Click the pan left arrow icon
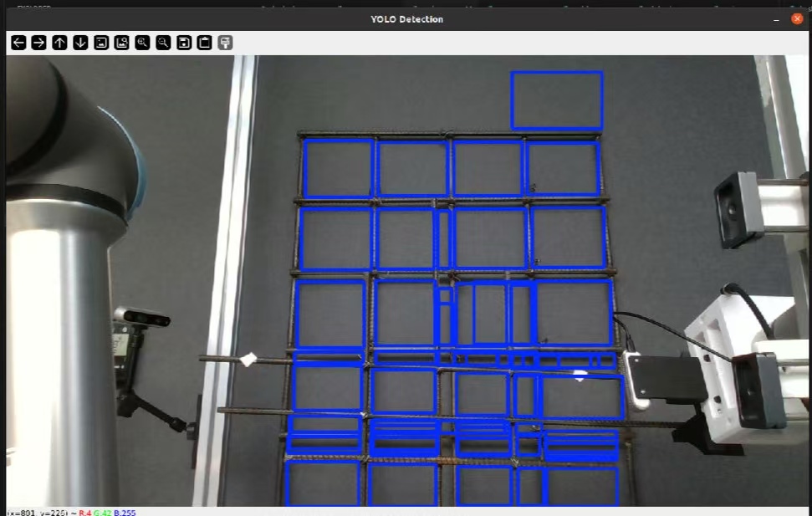The height and width of the screenshot is (516, 812). point(18,43)
